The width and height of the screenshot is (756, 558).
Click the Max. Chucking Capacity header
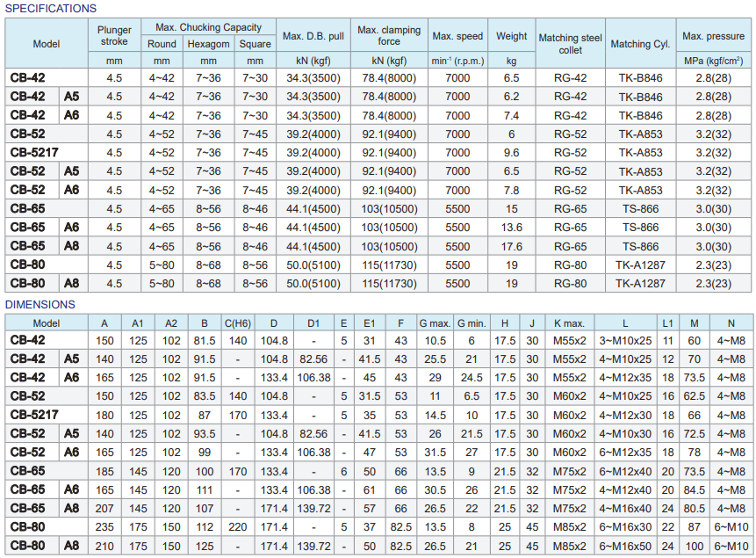pos(208,27)
